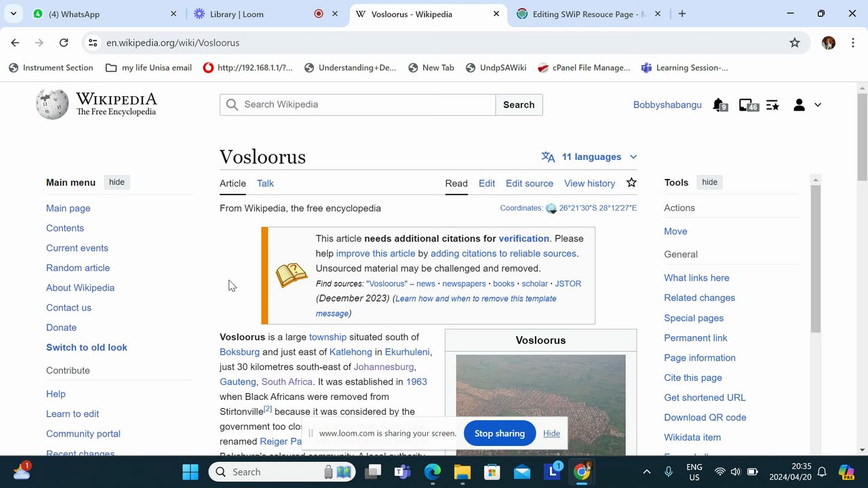Open Microsoft Store from taskbar
Viewport: 868px width, 488px height.
point(492,472)
